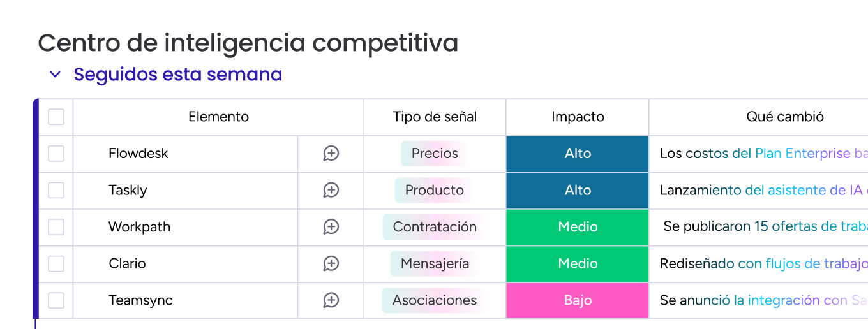868x329 pixels.
Task: Collapse the Seguidos esta semana group
Action: point(56,75)
